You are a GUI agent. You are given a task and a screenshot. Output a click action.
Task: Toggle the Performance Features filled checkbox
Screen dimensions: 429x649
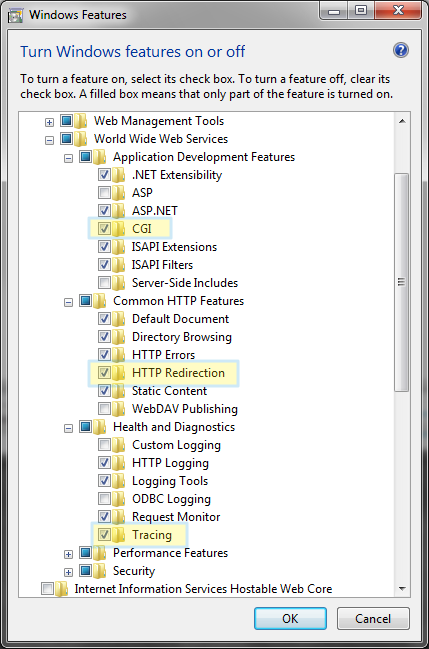(85, 553)
